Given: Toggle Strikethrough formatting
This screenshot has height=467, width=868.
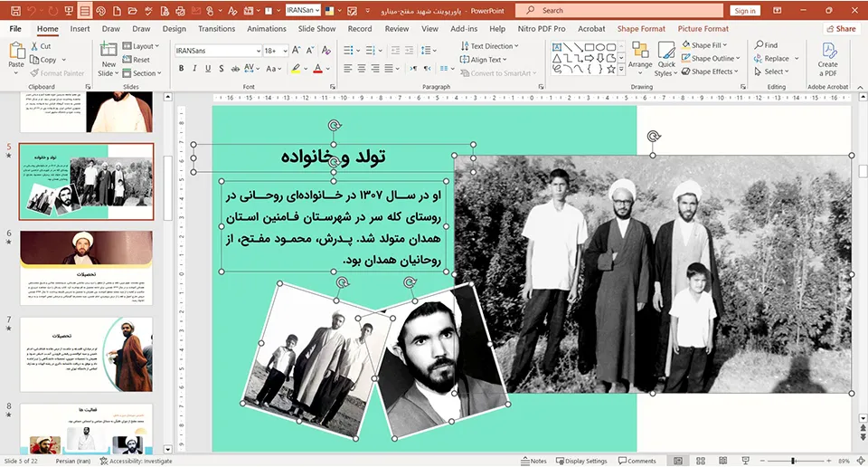Looking at the screenshot, I should (235, 68).
